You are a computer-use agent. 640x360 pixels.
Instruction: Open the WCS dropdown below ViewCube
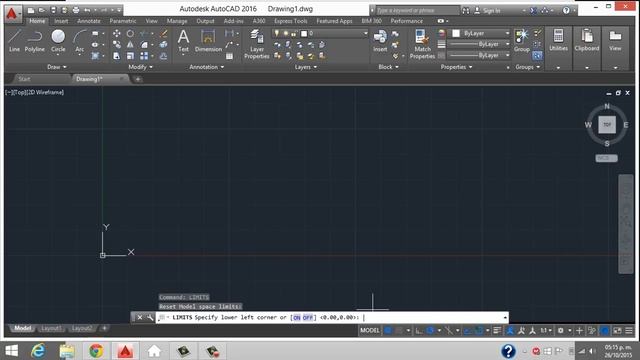(x=606, y=158)
